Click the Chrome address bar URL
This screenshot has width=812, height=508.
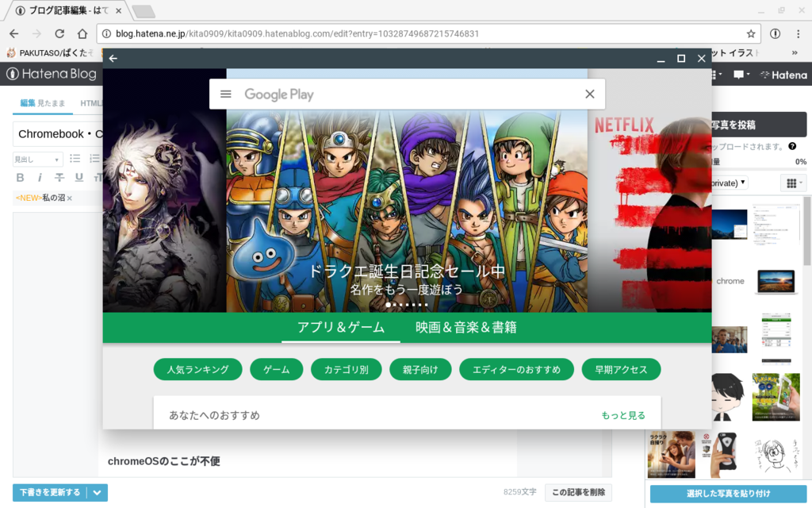[297, 33]
